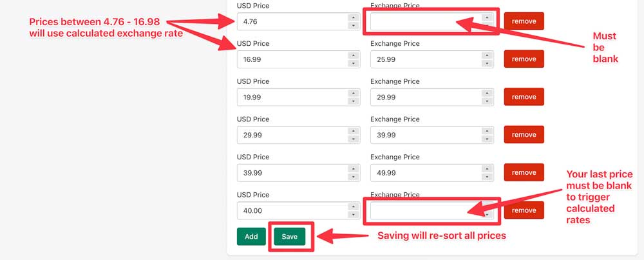Click down arrow on 40.00 USD Price

point(354,215)
